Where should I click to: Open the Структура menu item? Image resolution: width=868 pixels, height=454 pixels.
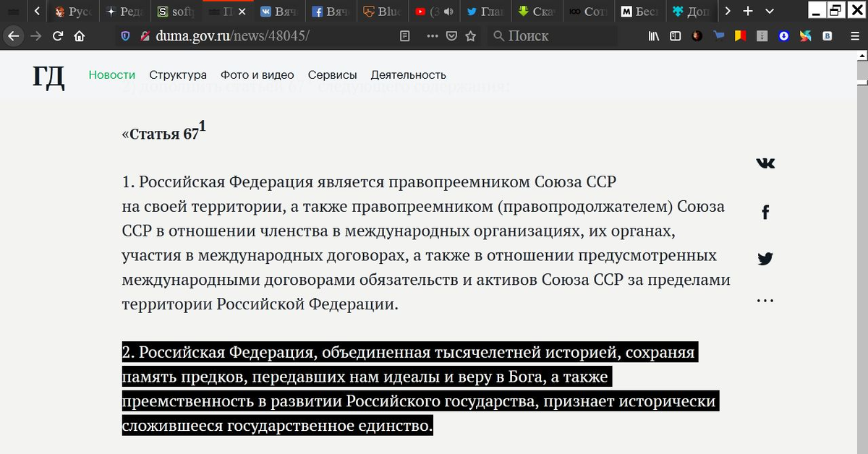pyautogui.click(x=178, y=74)
